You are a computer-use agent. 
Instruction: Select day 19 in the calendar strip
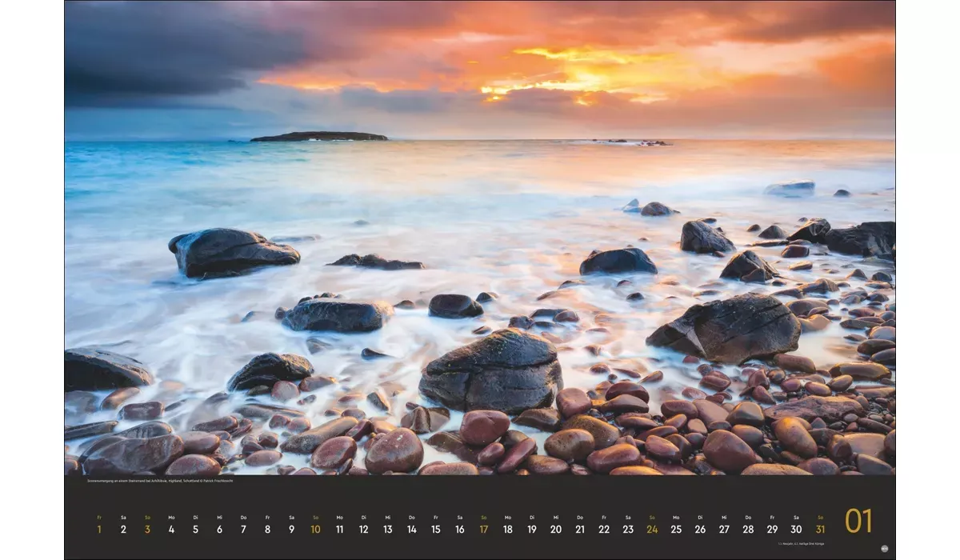pos(531,525)
